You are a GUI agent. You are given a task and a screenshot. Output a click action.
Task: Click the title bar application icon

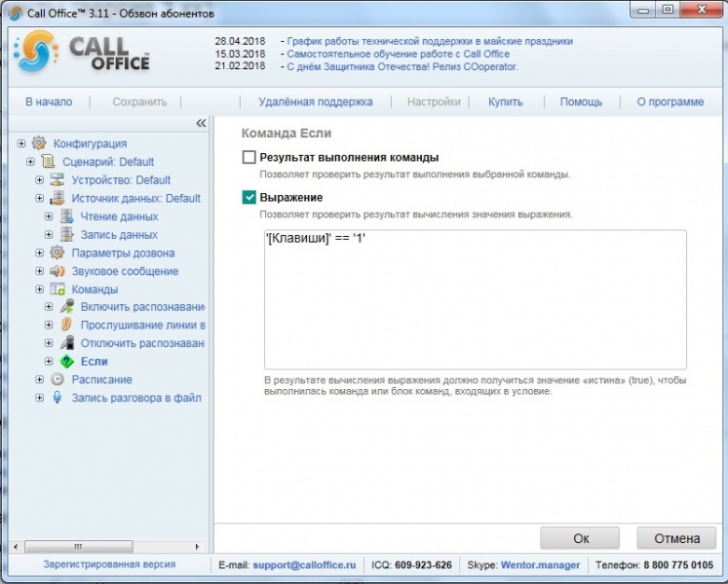(15, 13)
